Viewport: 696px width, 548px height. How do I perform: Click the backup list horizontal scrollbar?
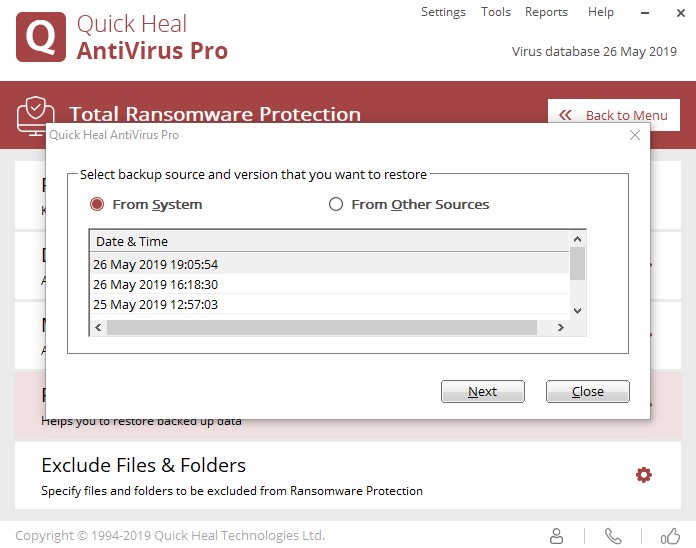[x=321, y=327]
